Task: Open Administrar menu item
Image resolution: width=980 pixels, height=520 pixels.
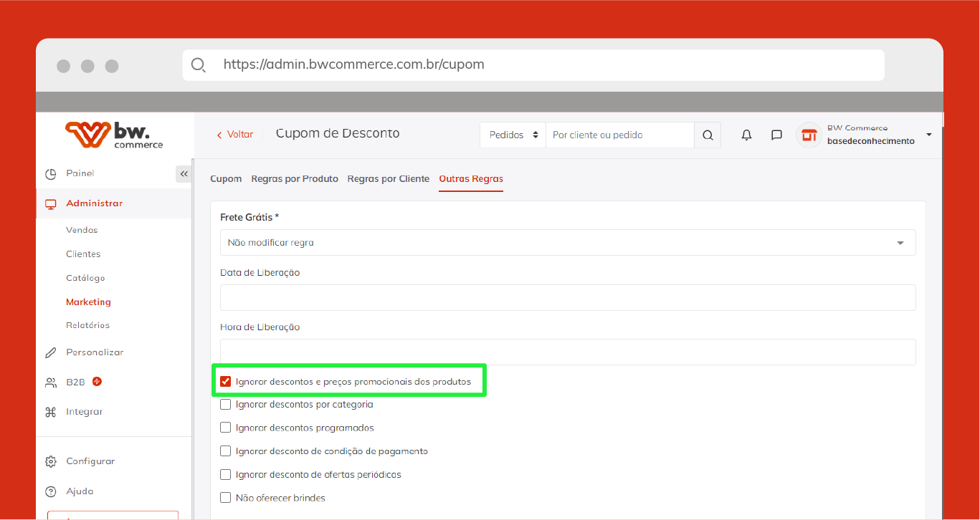Action: click(x=95, y=203)
